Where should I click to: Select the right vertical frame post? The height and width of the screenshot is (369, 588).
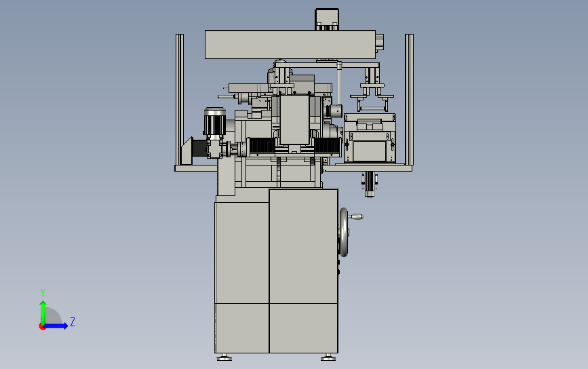point(409,100)
